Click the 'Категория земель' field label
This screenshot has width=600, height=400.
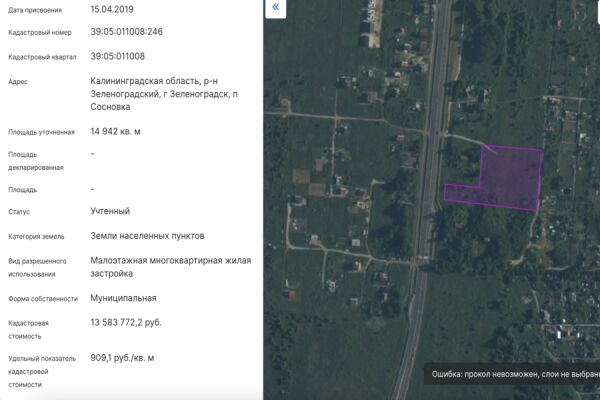[x=36, y=237]
